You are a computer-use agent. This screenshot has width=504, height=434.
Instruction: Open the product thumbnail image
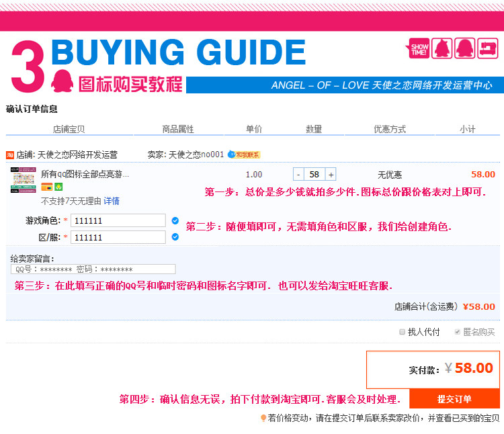[x=24, y=179]
